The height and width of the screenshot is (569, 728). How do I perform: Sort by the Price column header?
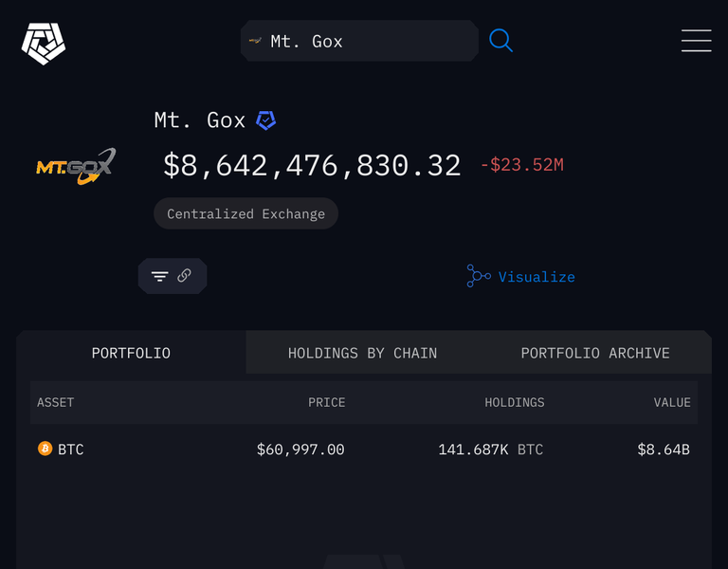[326, 402]
